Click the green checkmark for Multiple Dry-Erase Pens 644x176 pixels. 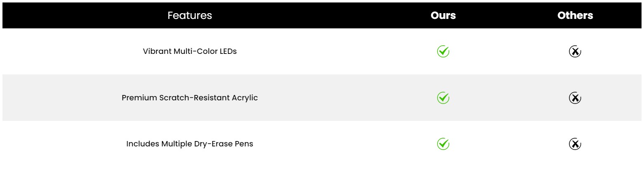443,144
